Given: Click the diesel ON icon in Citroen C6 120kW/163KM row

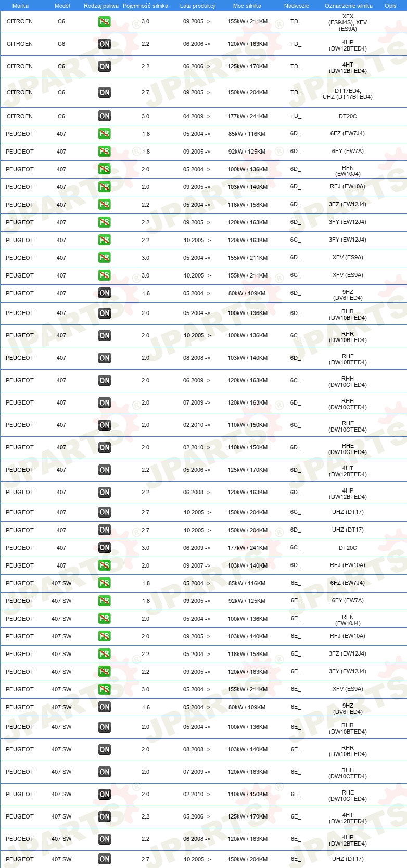Looking at the screenshot, I should coord(105,44).
